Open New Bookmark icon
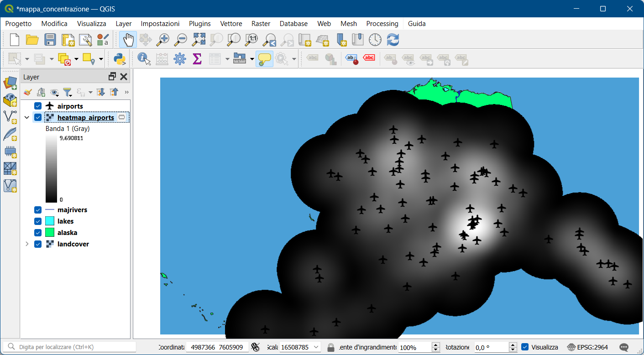The image size is (644, 355). (304, 40)
